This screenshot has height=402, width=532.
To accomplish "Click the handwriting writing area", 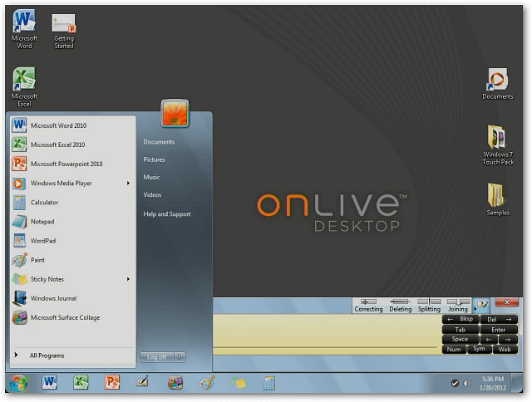I will click(327, 334).
